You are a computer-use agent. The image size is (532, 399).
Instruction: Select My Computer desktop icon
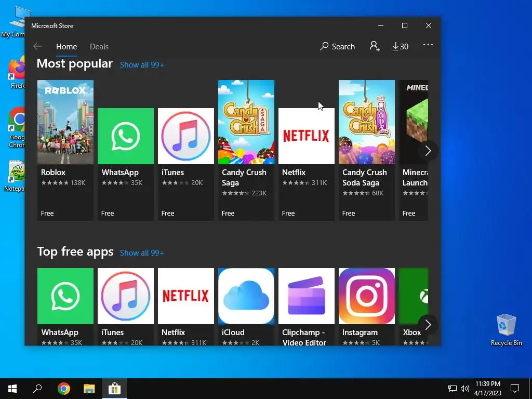14,21
